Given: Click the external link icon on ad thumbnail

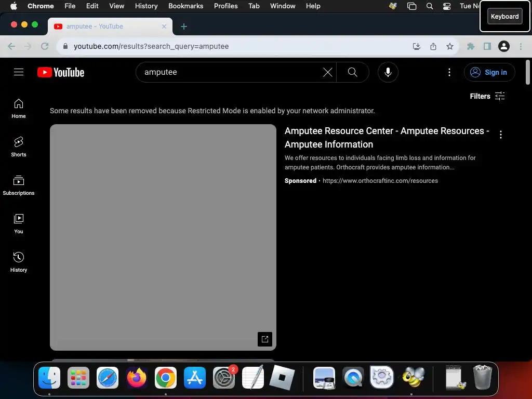Looking at the screenshot, I should [264, 339].
